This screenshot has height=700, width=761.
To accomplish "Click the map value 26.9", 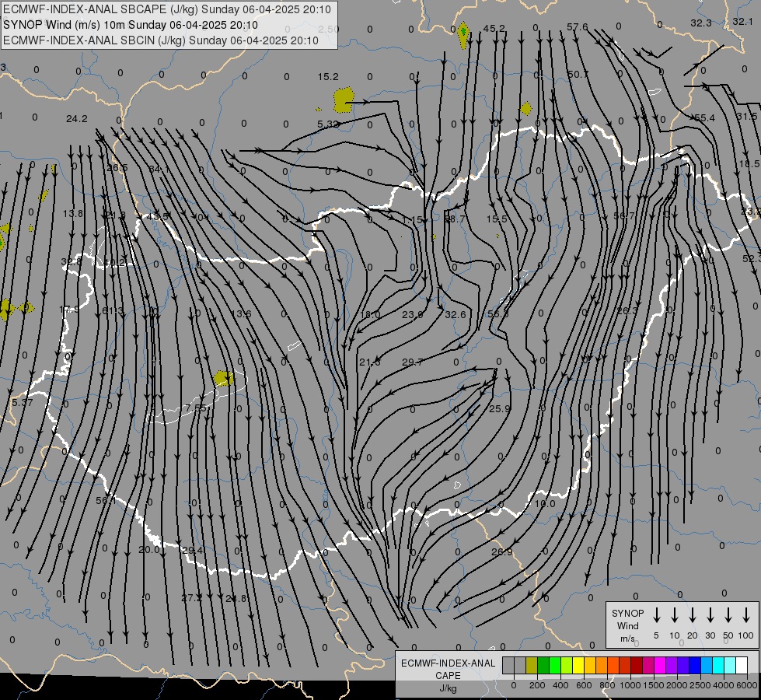I will coord(501,552).
